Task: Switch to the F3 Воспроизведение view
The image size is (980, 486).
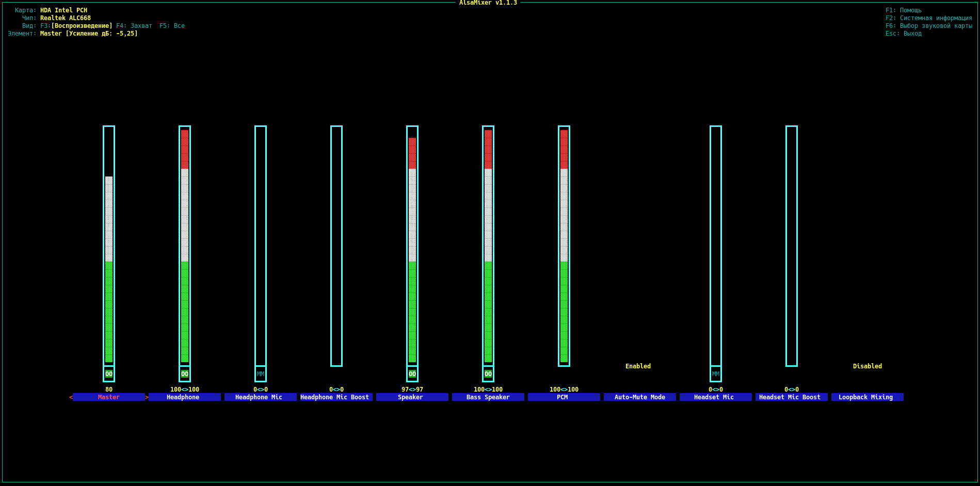Action: coord(76,26)
